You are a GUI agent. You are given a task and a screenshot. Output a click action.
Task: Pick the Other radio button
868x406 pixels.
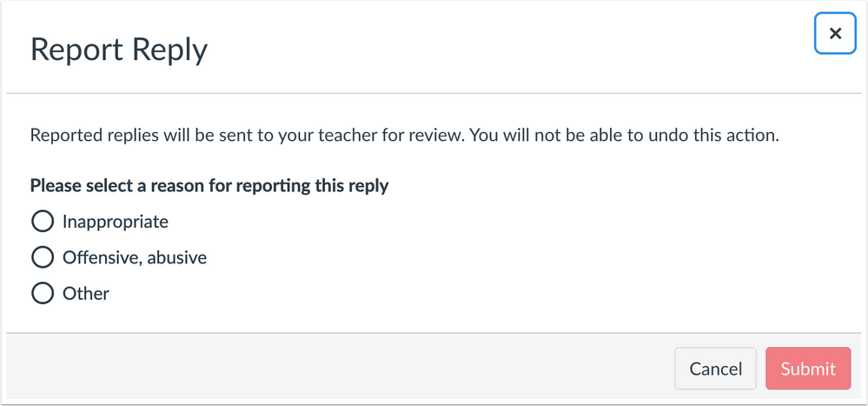point(43,294)
